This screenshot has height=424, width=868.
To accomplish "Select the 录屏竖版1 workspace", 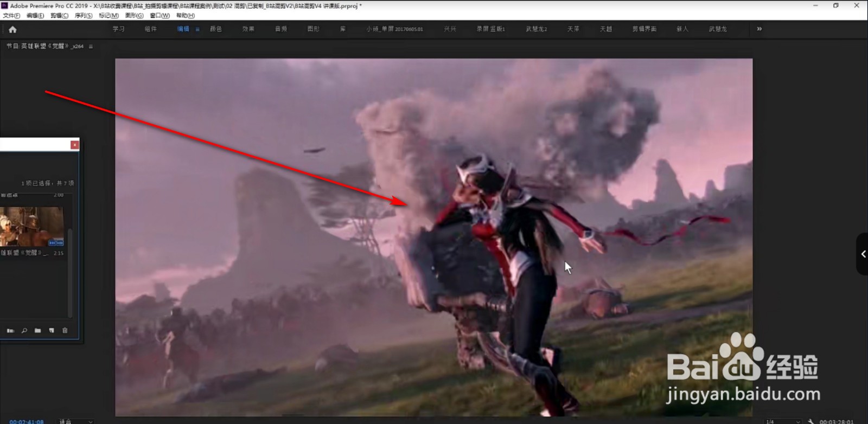I will [x=490, y=29].
